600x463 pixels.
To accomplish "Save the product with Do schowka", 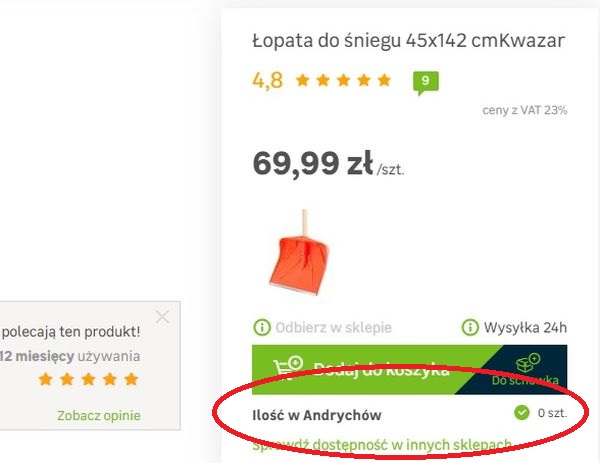I will tap(525, 370).
